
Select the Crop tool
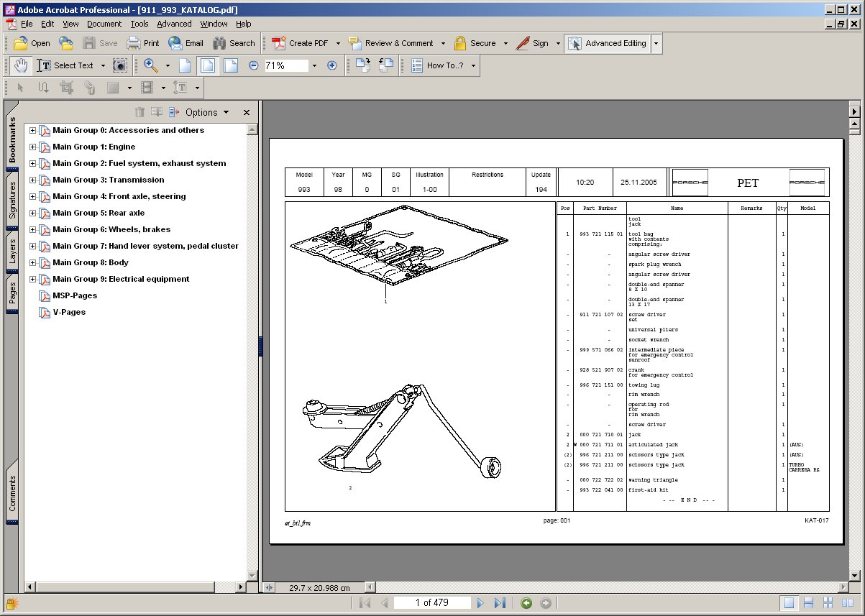coord(67,88)
